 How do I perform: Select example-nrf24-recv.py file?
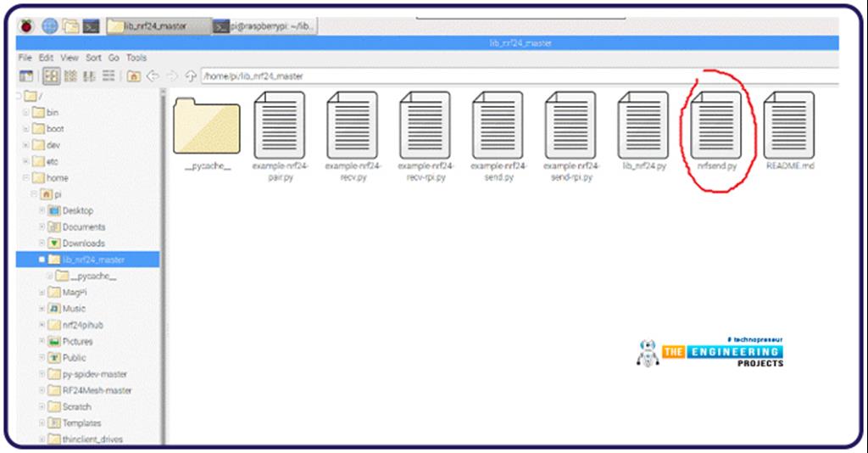pos(353,137)
